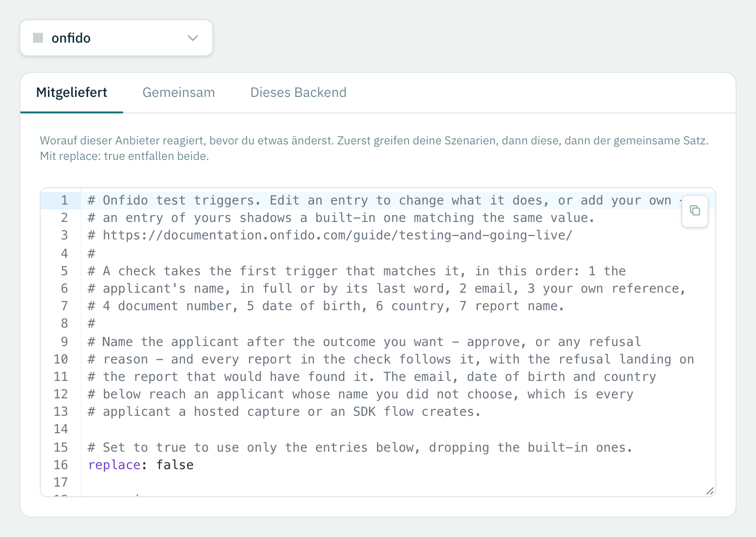Click line number 1 in the gutter
Screen dimensions: 756x537
[x=64, y=201]
